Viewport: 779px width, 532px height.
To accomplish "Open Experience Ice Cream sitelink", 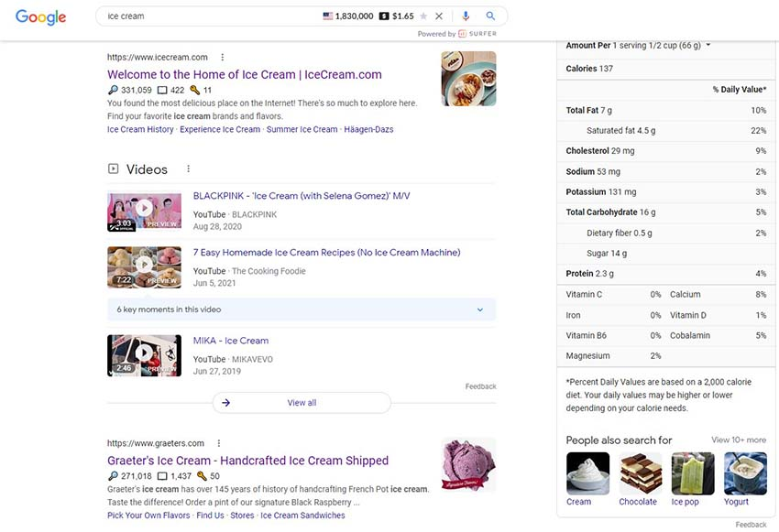I will (220, 129).
